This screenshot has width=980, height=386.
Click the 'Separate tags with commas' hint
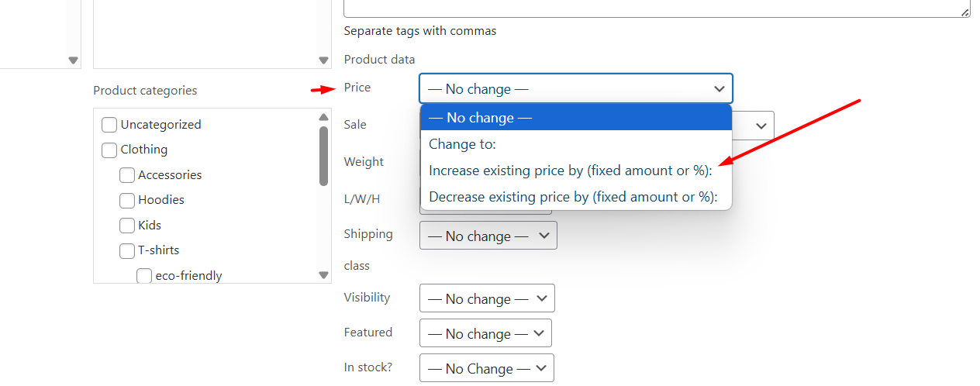pos(420,31)
